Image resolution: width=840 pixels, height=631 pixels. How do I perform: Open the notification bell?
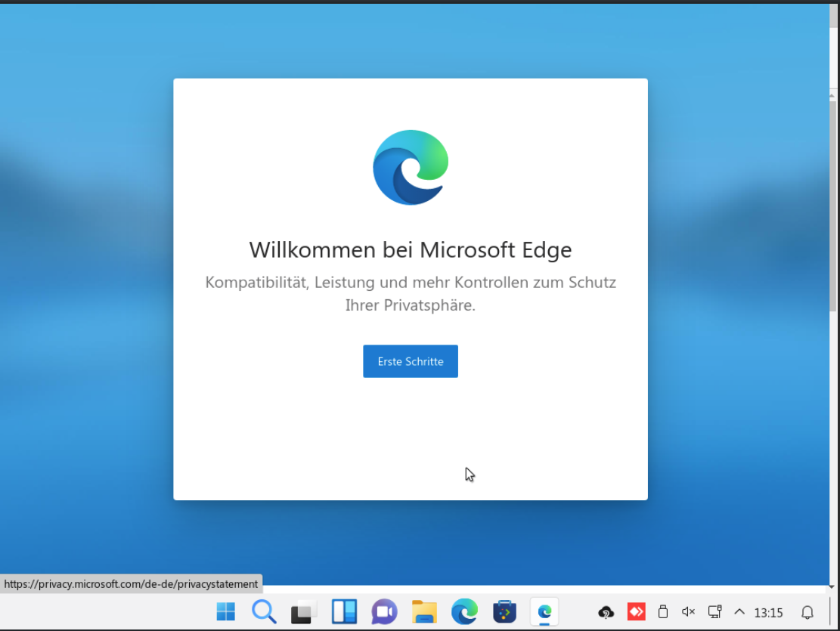pyautogui.click(x=807, y=612)
